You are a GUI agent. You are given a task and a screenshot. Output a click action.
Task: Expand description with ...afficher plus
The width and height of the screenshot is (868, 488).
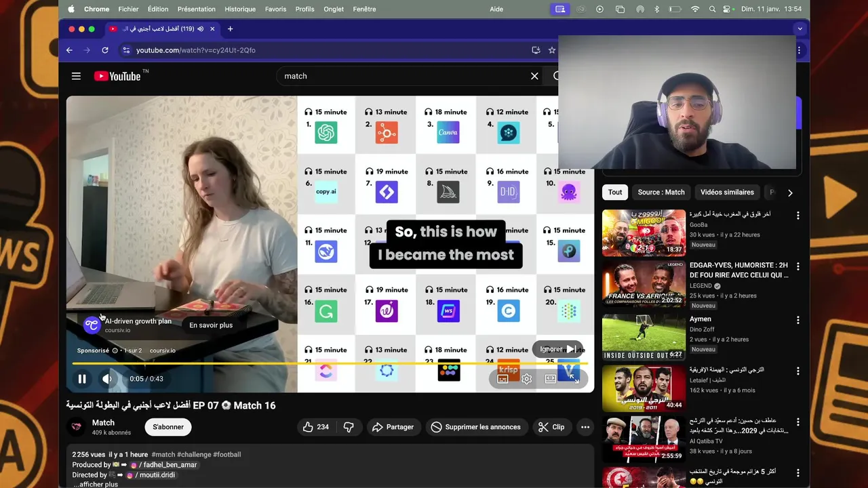click(x=95, y=485)
